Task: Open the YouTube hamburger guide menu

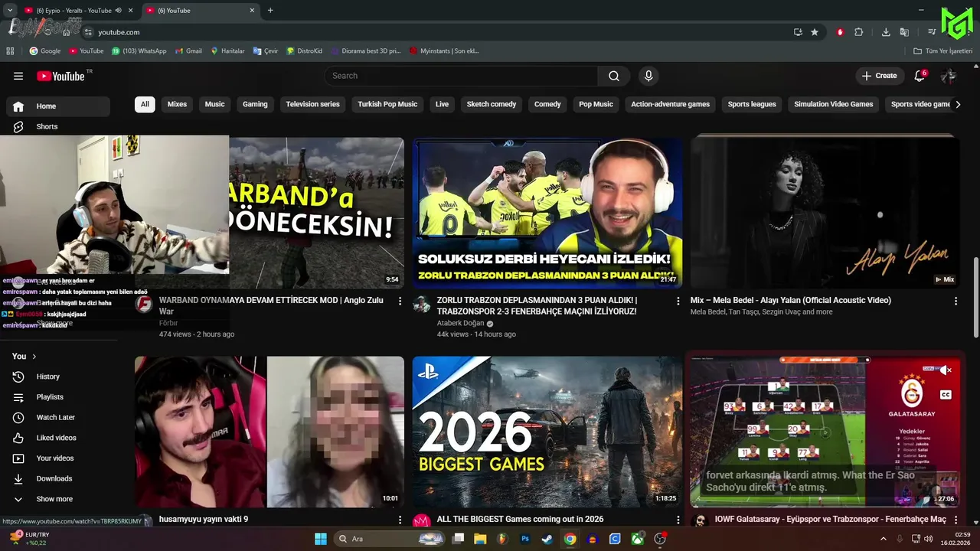Action: tap(18, 76)
